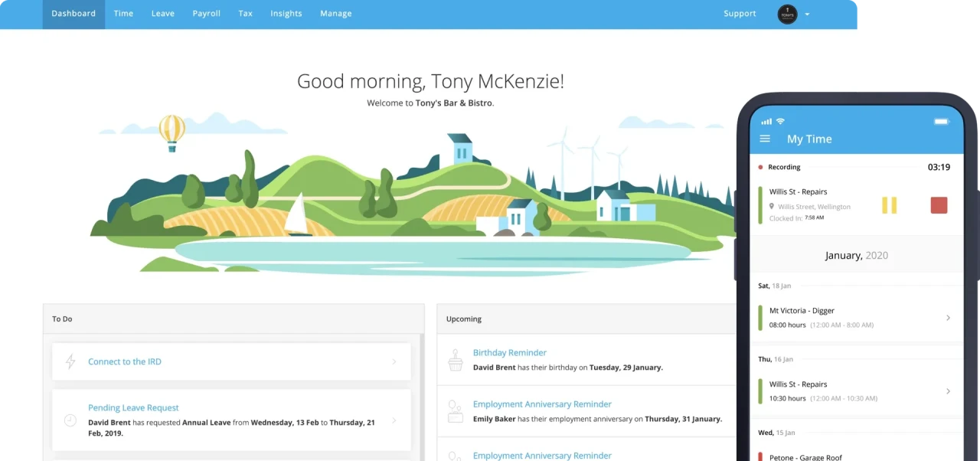Open Emily Baker's Employment Anniversary Reminder

click(542, 404)
